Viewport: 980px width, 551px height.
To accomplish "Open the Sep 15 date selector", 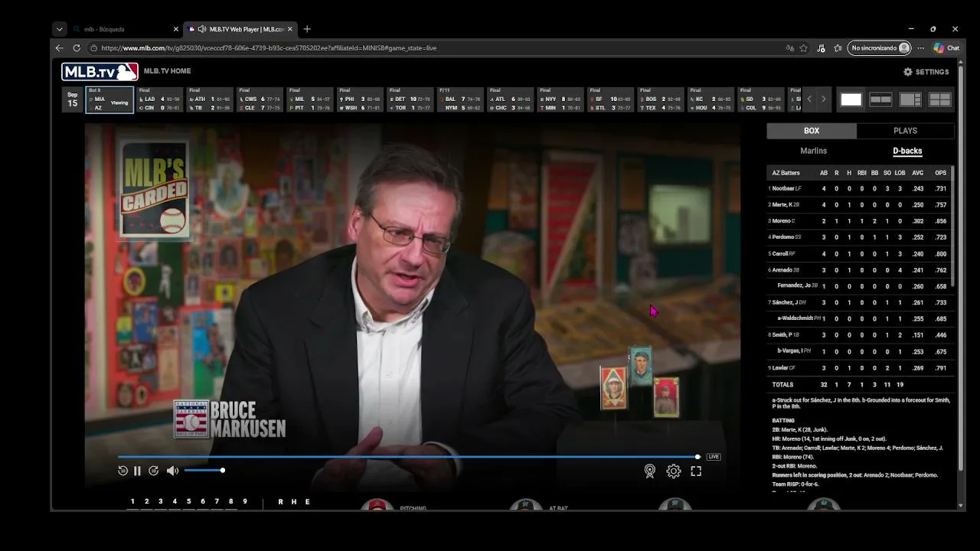I will [x=73, y=99].
